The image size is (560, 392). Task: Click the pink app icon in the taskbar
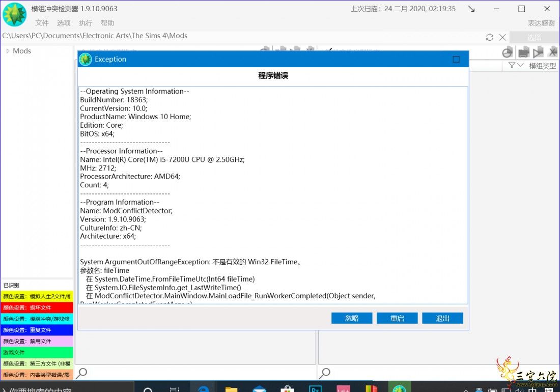343,388
